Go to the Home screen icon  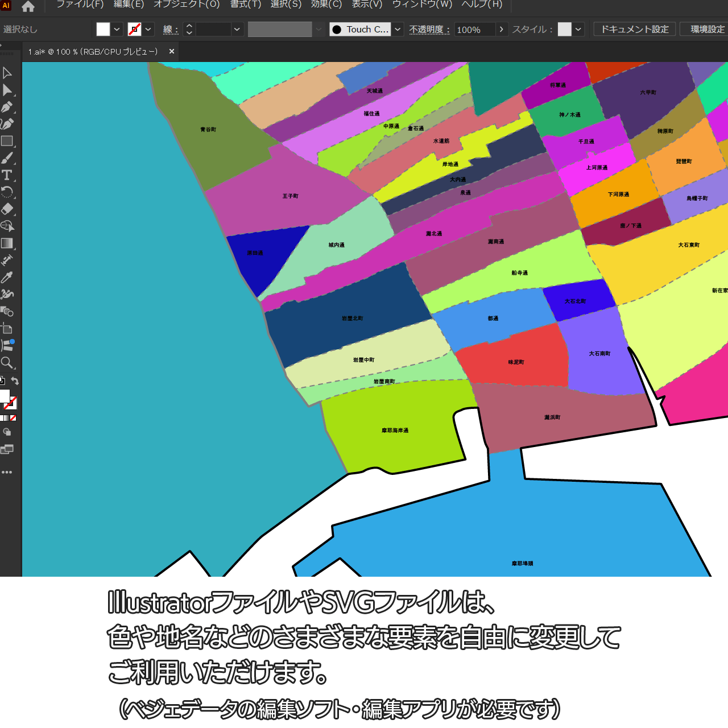(x=28, y=6)
